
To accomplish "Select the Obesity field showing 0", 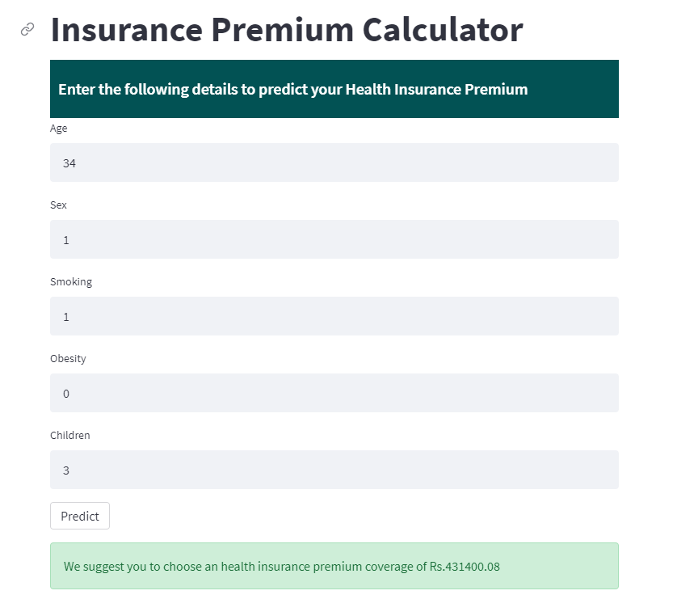I will [x=334, y=393].
